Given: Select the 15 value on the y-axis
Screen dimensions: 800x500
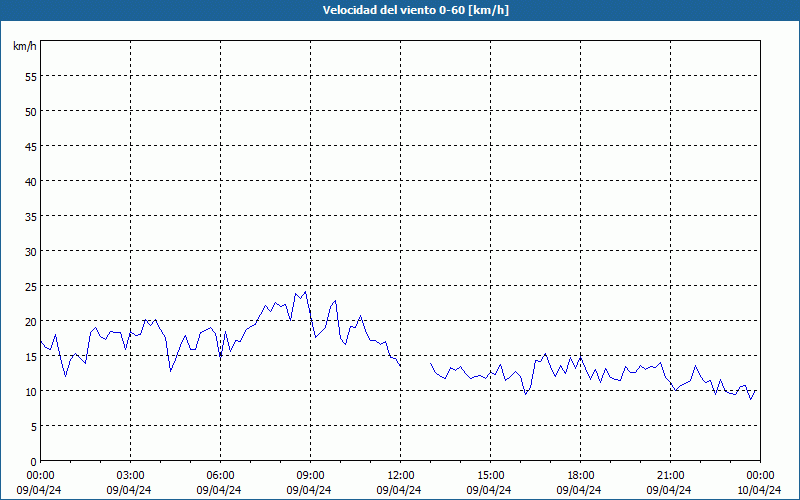Looking at the screenshot, I should (x=31, y=357).
